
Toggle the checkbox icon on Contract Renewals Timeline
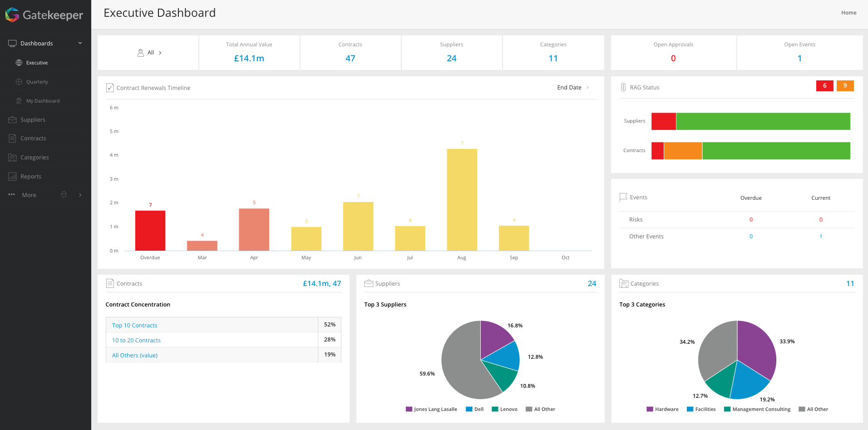tap(110, 87)
